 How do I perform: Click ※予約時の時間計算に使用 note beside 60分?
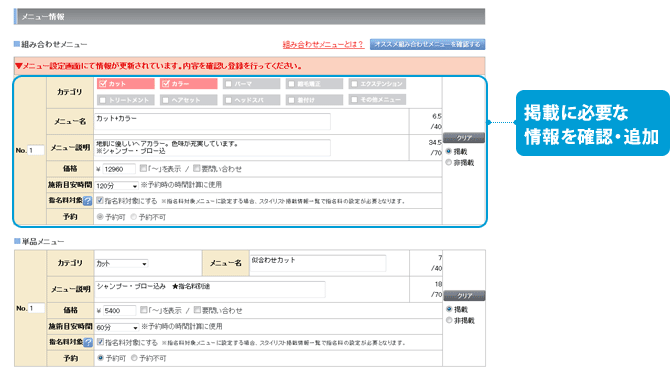pyautogui.click(x=182, y=326)
